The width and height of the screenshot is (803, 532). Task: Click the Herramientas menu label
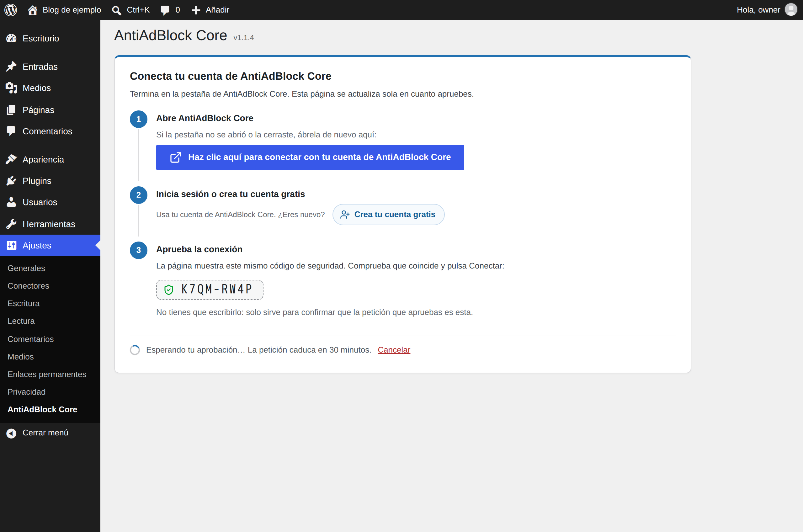pos(49,224)
